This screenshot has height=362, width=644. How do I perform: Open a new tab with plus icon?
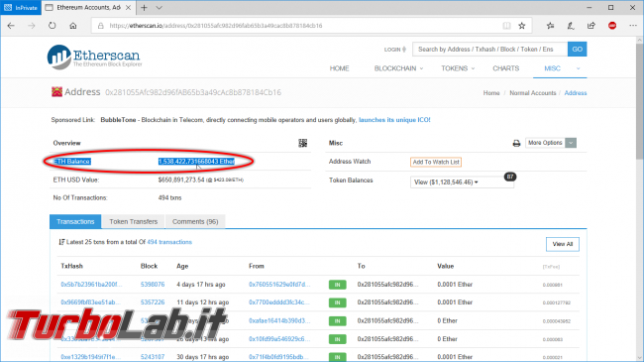[x=144, y=7]
